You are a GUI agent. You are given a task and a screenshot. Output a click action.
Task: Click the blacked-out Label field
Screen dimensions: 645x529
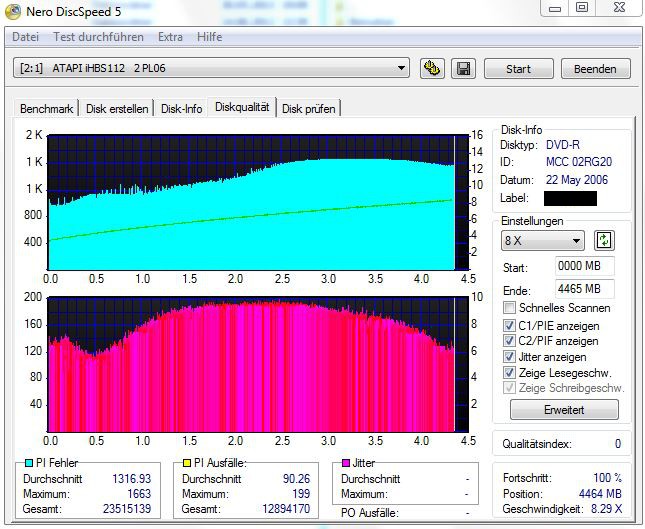570,198
